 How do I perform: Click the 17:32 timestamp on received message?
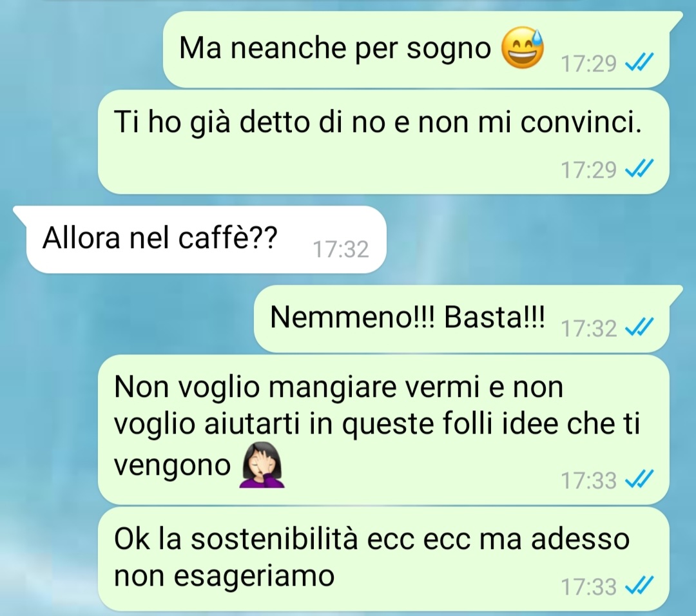tap(341, 249)
